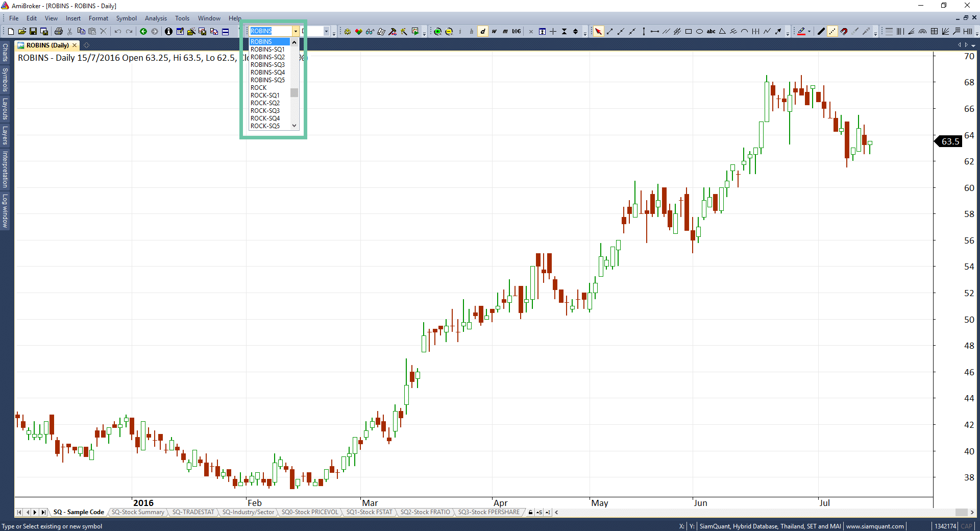Open the ROBINS symbol dropdown arrow
The width and height of the screenshot is (980, 531).
(x=295, y=32)
